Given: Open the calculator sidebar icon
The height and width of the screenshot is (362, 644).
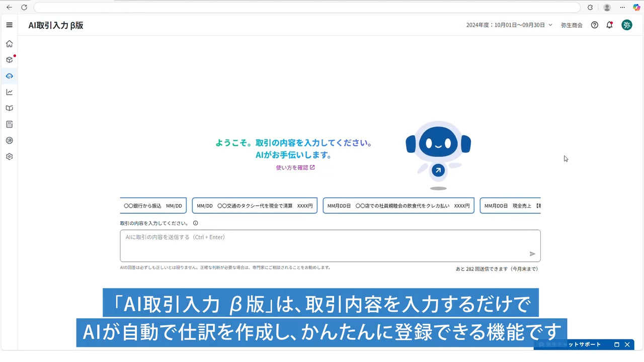Looking at the screenshot, I should [9, 124].
